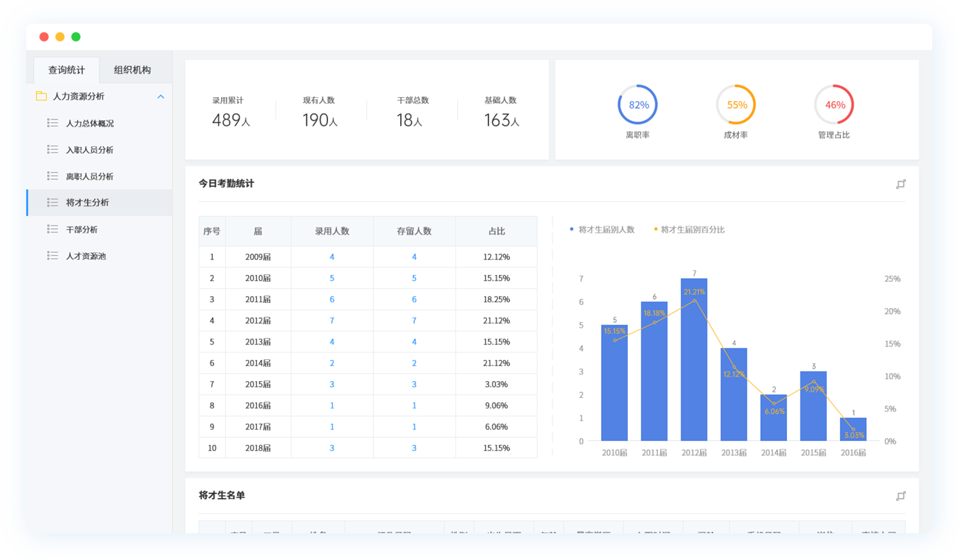Click the 55% 成材率 progress ring
Image resolution: width=959 pixels, height=560 pixels.
[737, 105]
